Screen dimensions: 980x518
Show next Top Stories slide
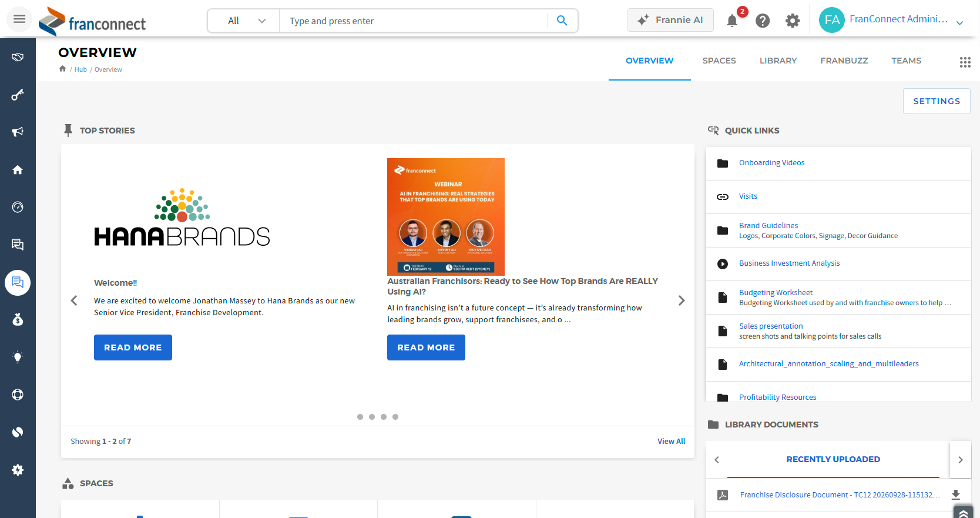tap(682, 300)
